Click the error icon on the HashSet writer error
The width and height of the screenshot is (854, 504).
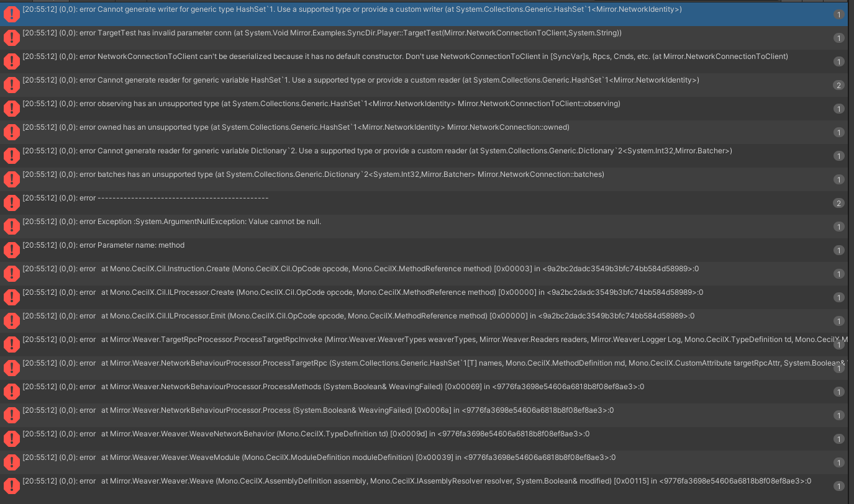(x=11, y=14)
